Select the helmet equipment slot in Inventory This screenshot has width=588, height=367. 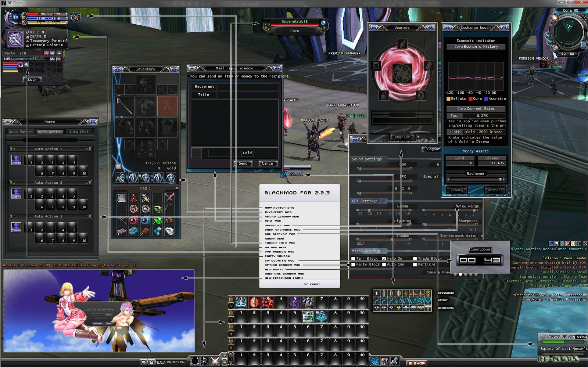pos(146,85)
